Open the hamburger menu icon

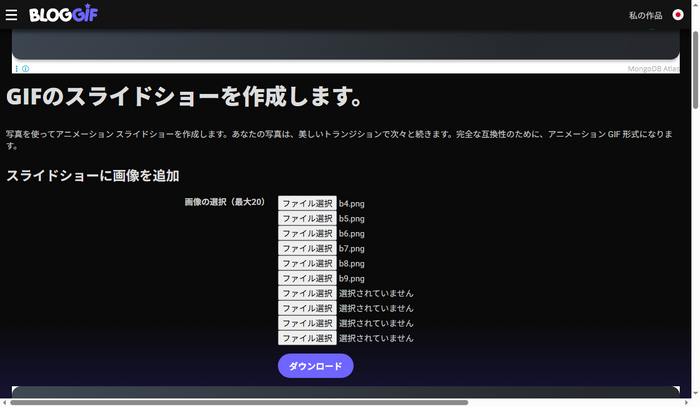[x=11, y=15]
